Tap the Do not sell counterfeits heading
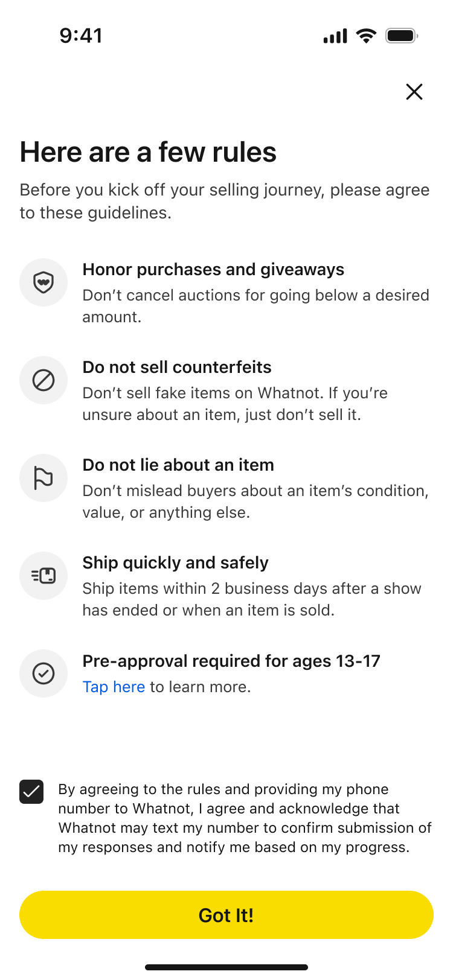The image size is (453, 980). (177, 367)
